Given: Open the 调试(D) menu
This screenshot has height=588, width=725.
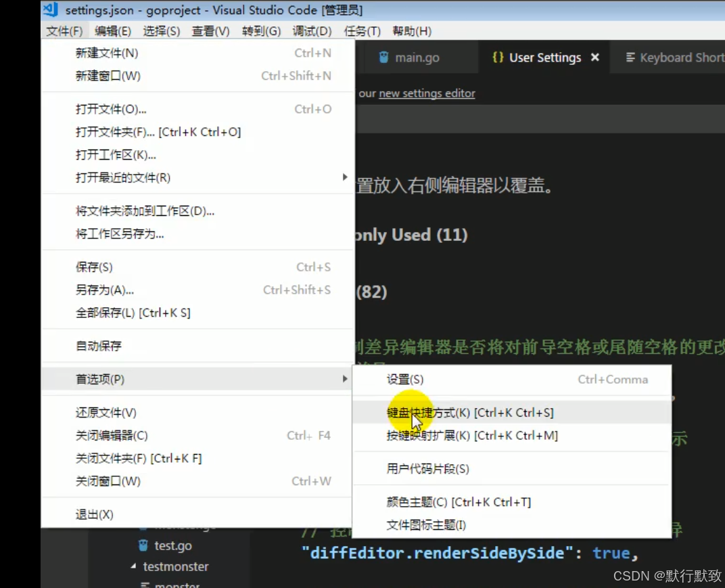Looking at the screenshot, I should tap(312, 31).
